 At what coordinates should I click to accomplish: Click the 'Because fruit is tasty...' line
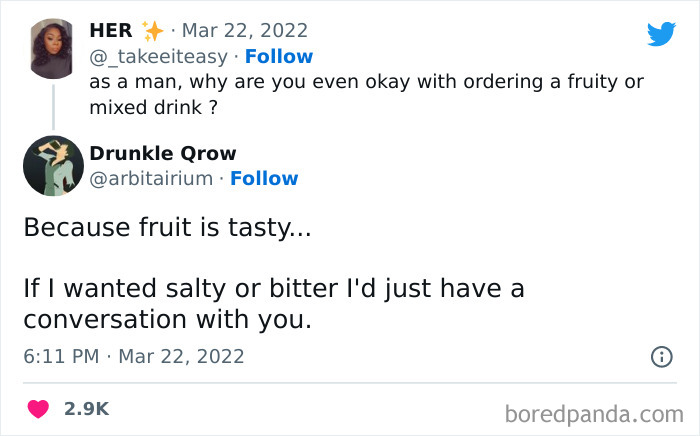[x=167, y=227]
